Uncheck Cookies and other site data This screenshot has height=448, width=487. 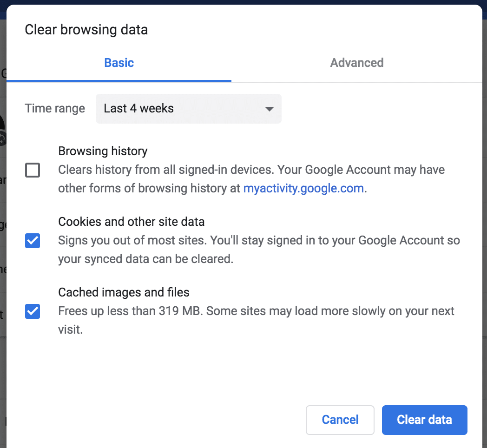point(32,241)
